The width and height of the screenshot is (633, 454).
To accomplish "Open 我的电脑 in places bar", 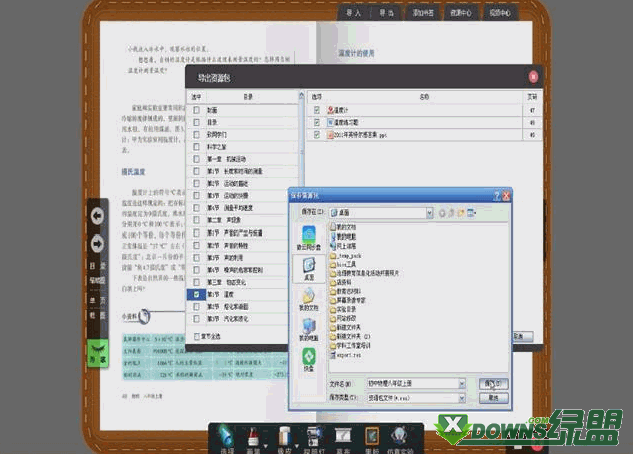I will tap(309, 329).
